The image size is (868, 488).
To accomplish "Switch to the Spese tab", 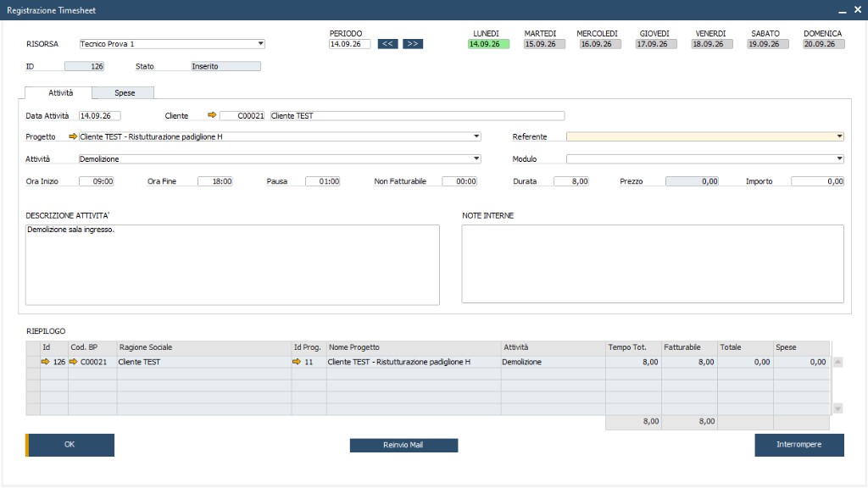I will [x=124, y=93].
